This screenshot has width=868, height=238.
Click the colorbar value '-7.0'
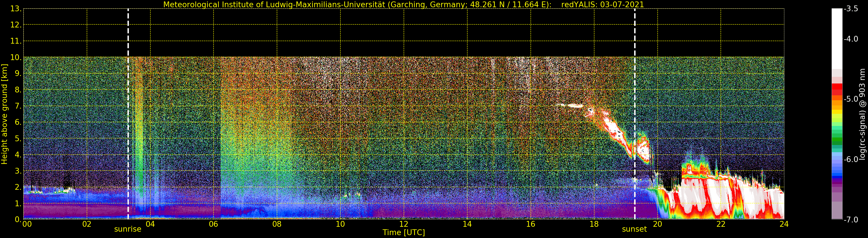(x=851, y=220)
